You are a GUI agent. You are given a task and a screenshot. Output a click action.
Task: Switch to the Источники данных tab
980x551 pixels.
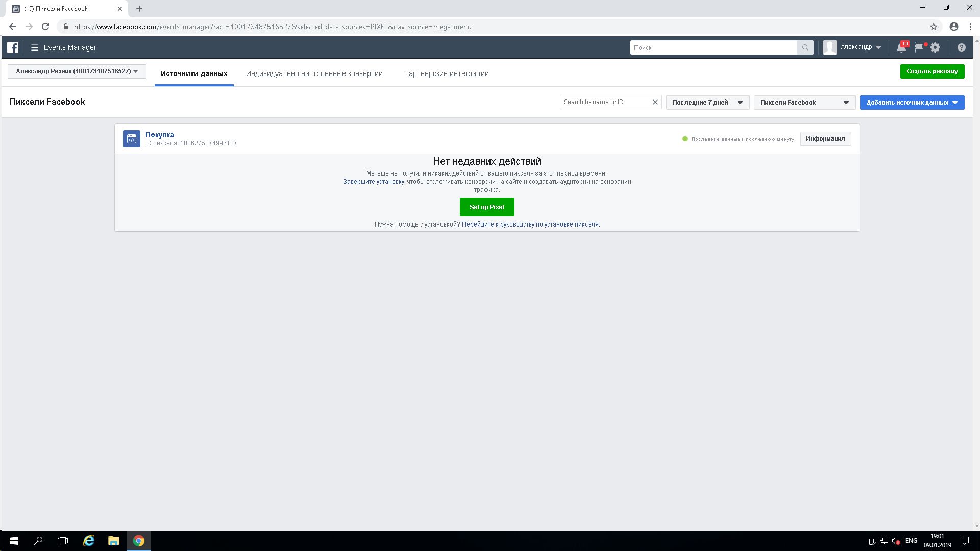pos(194,73)
